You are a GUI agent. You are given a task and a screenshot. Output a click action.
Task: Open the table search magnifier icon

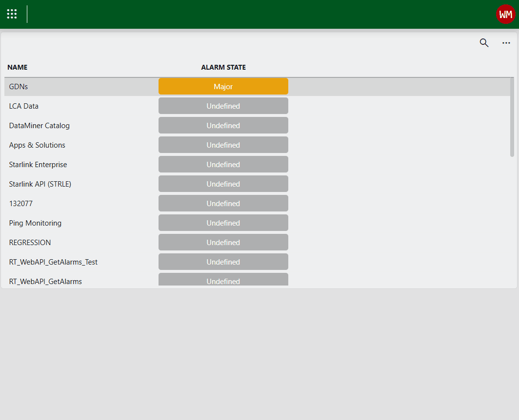point(484,43)
